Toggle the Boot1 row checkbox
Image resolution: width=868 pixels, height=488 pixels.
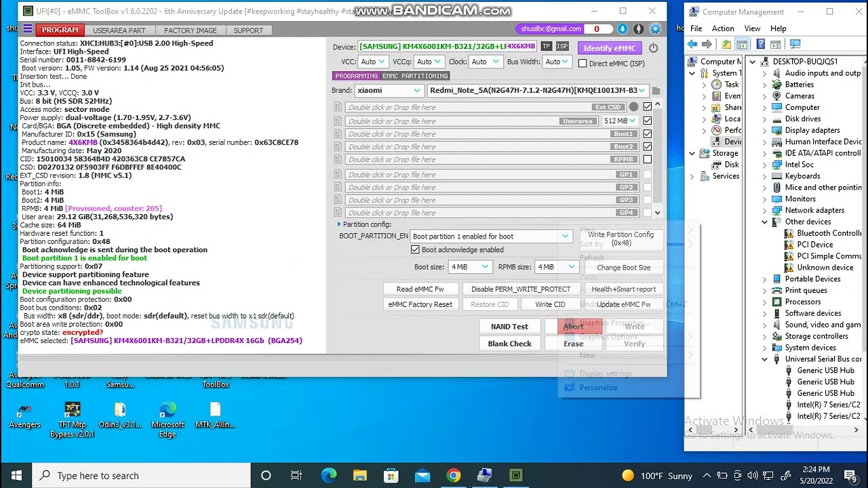click(x=648, y=134)
